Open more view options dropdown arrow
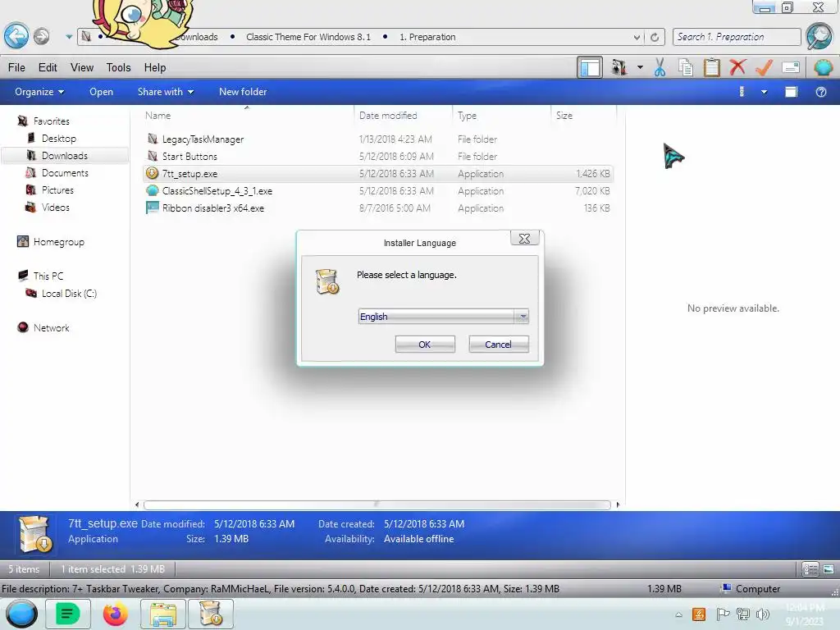 point(765,92)
